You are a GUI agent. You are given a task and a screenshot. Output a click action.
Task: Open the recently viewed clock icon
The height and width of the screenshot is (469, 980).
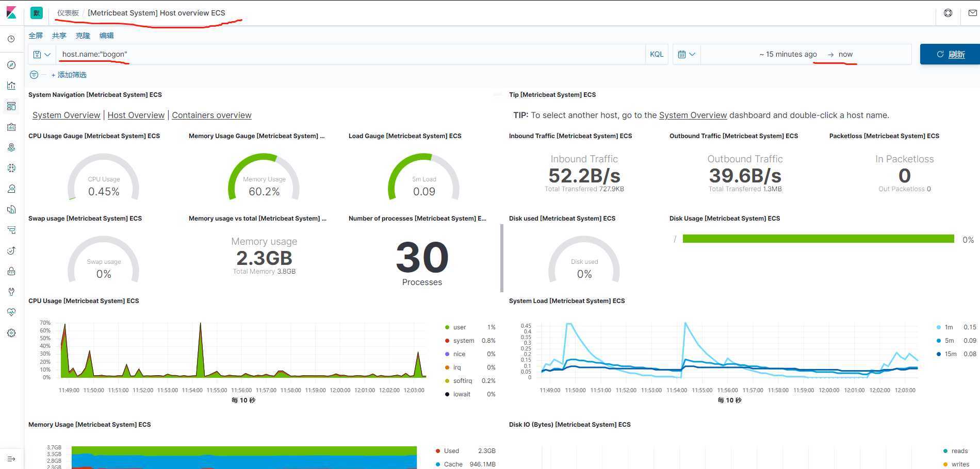(x=11, y=39)
